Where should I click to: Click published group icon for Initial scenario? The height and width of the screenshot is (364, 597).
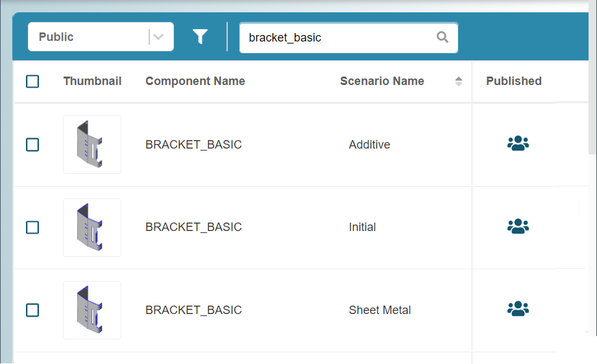tap(518, 226)
